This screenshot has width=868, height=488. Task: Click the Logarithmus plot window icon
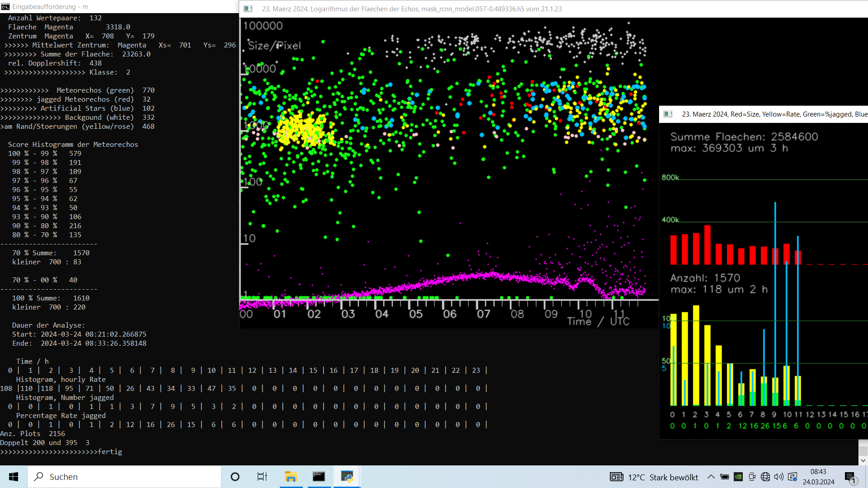[x=248, y=9]
